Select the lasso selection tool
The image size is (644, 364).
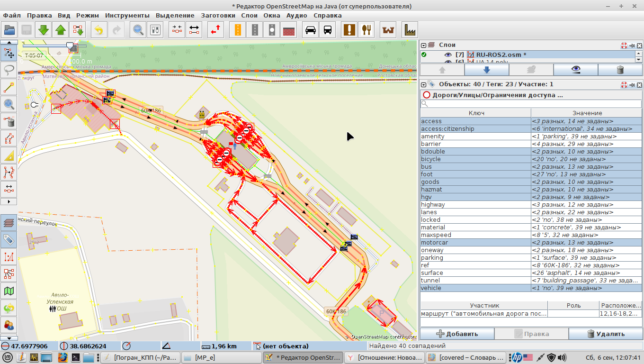(9, 70)
